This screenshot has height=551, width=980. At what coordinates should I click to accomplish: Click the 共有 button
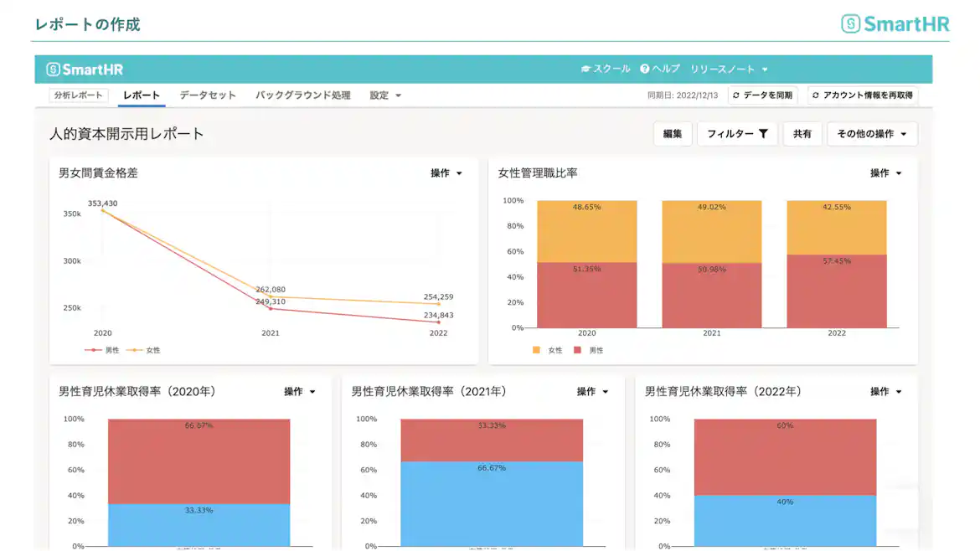pyautogui.click(x=802, y=133)
